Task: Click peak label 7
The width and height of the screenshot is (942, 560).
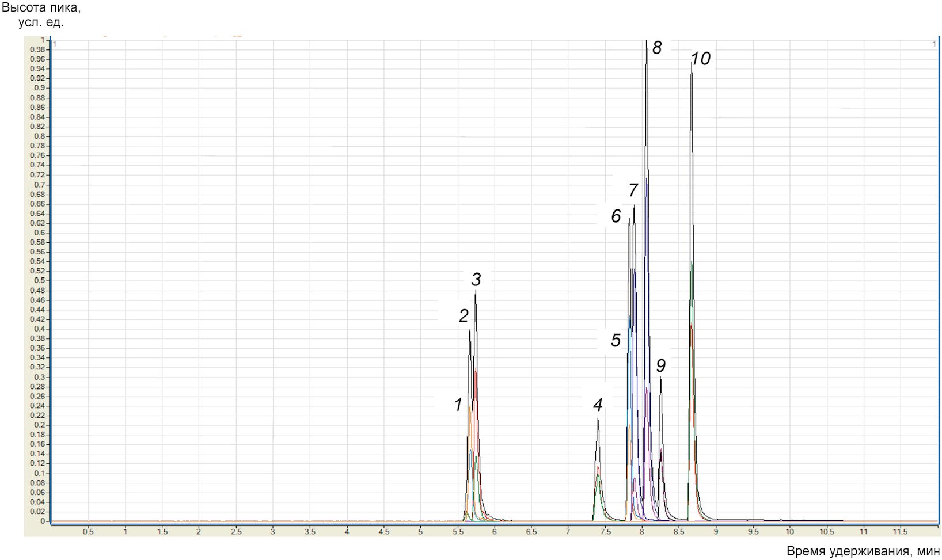Action: click(x=633, y=190)
